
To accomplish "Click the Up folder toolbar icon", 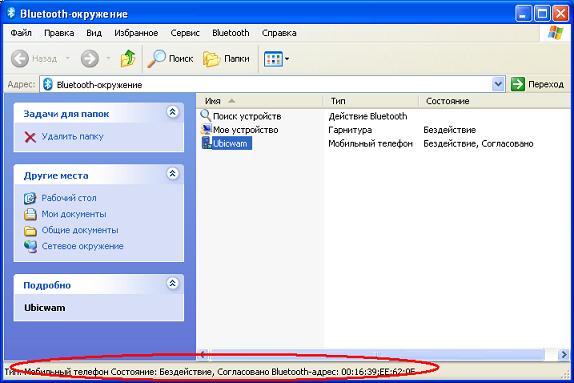I will click(x=128, y=59).
